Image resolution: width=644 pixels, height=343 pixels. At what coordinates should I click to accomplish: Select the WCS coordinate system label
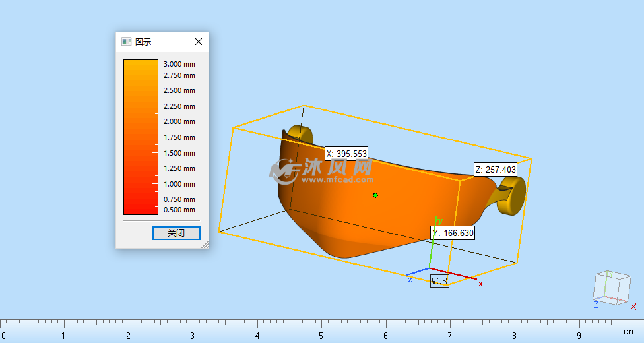pyautogui.click(x=439, y=281)
